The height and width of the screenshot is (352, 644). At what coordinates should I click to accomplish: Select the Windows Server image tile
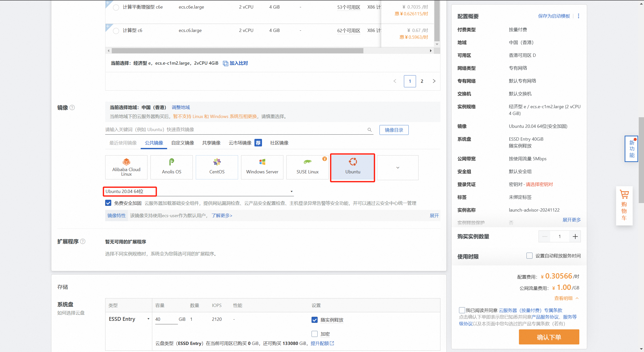[262, 167]
